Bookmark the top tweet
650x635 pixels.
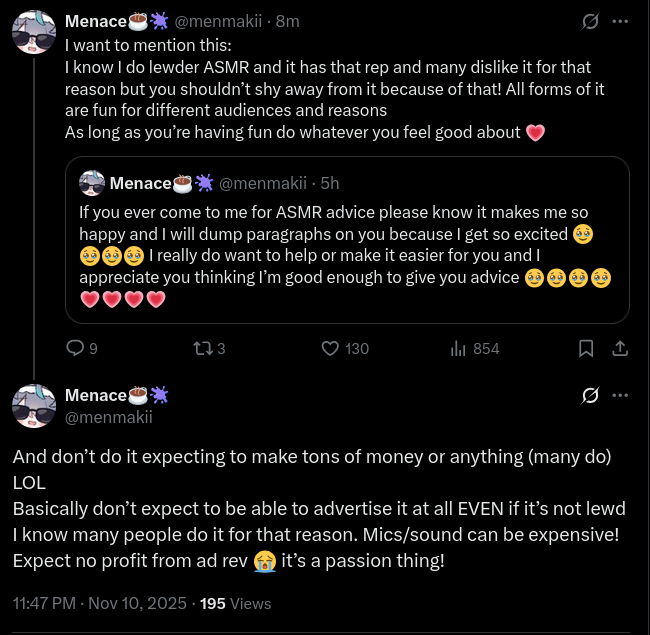(586, 348)
